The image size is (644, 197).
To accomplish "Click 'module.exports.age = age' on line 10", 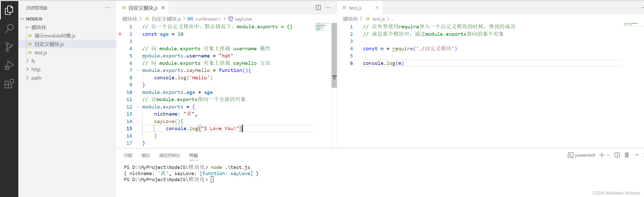I will pos(177,92).
